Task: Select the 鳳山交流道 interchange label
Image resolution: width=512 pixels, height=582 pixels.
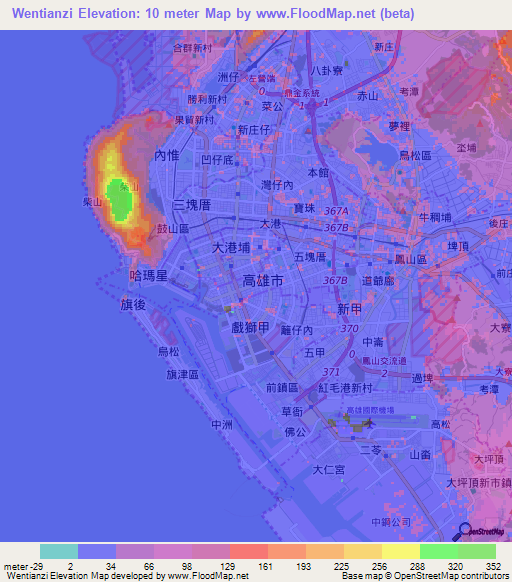Action: click(384, 361)
